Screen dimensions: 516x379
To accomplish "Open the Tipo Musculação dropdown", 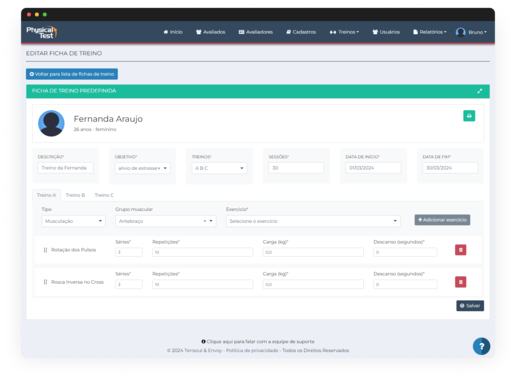I will [73, 221].
